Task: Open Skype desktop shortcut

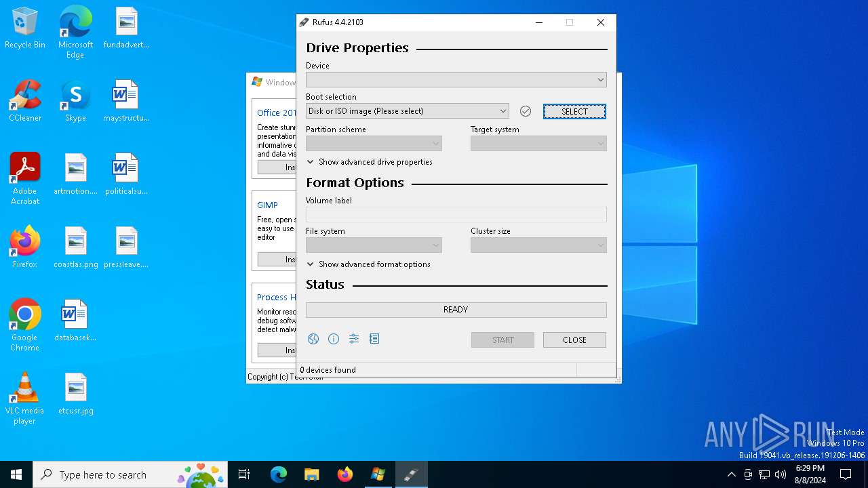Action: click(75, 102)
